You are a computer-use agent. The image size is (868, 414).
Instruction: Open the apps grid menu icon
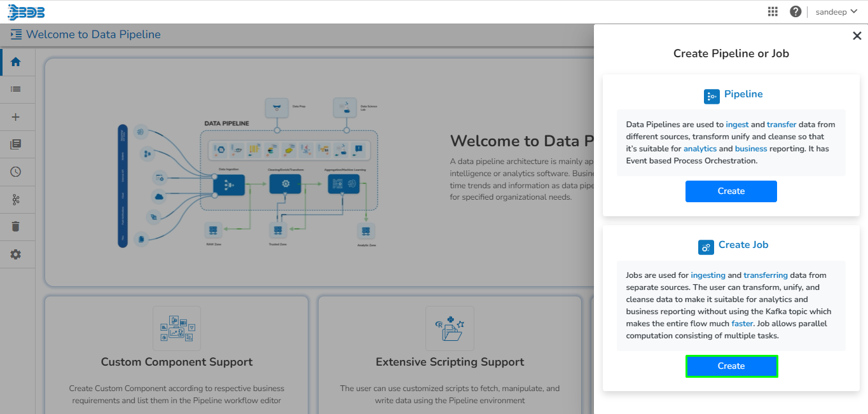(773, 11)
